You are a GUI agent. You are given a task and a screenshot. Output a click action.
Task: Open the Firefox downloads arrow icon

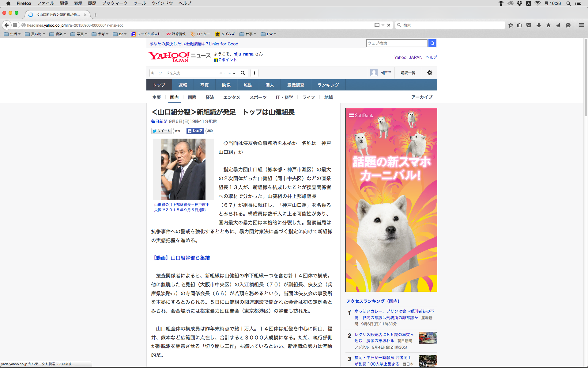(x=538, y=25)
